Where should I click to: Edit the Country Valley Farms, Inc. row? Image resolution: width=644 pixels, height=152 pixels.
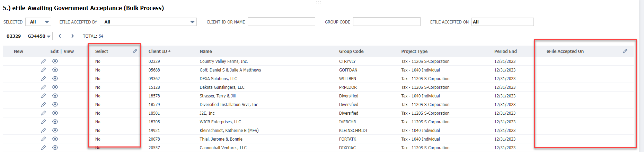coord(43,61)
